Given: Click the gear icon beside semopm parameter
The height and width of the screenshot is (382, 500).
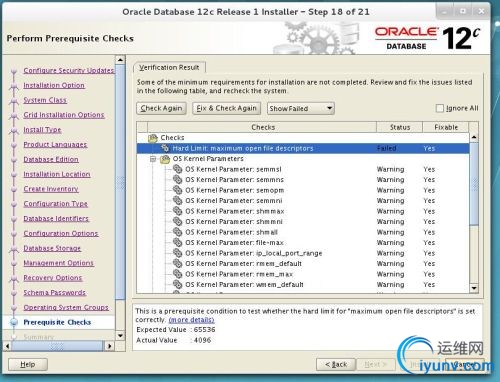Looking at the screenshot, I should (177, 190).
